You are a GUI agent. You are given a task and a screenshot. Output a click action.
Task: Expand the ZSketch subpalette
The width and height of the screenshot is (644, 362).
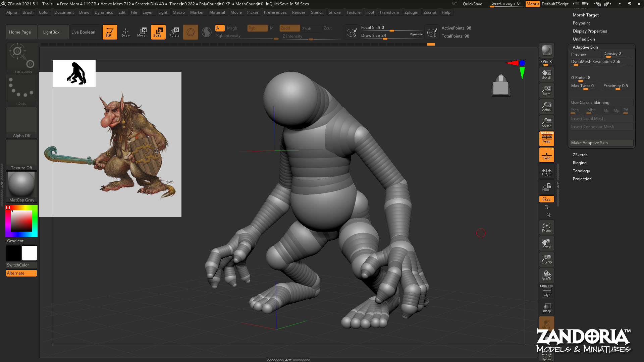coord(580,155)
